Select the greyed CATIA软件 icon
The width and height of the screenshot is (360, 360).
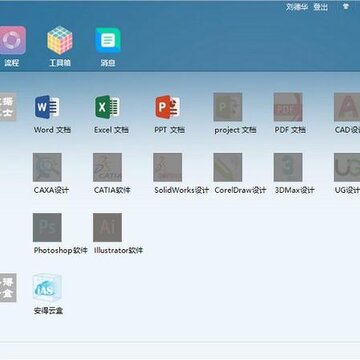point(107,167)
